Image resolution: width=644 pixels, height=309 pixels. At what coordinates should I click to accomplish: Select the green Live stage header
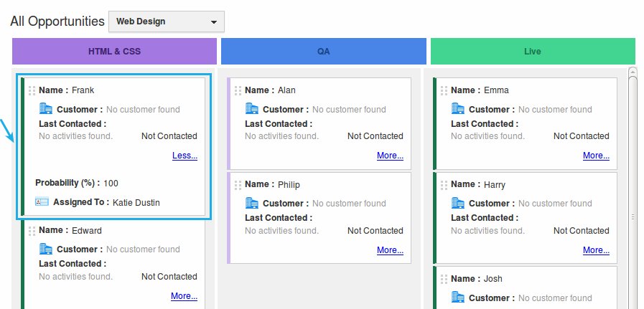[532, 52]
